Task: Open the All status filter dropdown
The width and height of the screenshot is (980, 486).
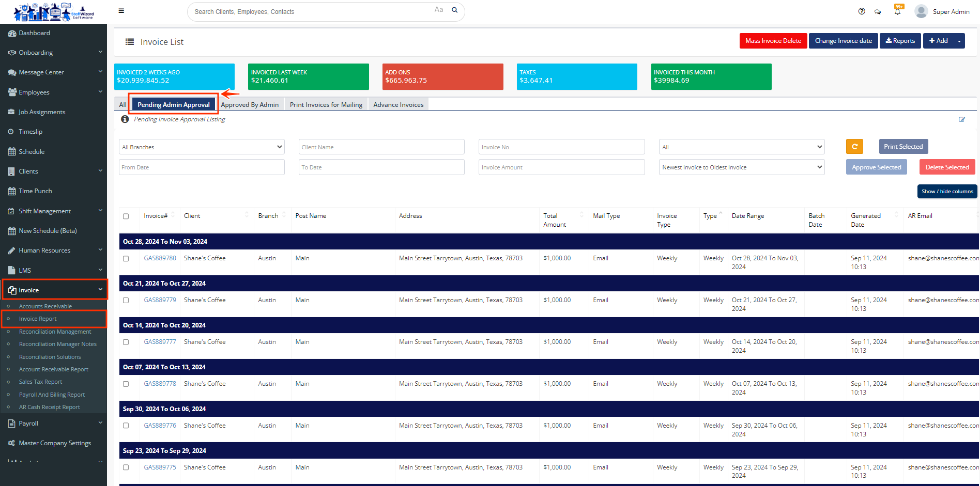Action: pos(742,147)
